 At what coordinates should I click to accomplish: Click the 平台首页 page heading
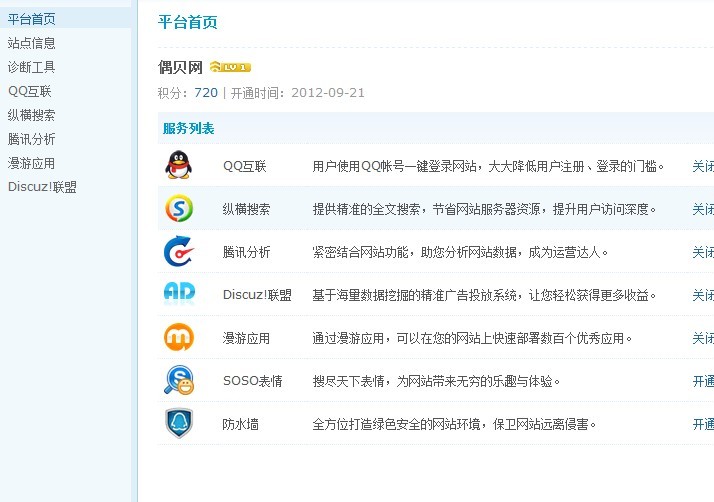pyautogui.click(x=188, y=22)
